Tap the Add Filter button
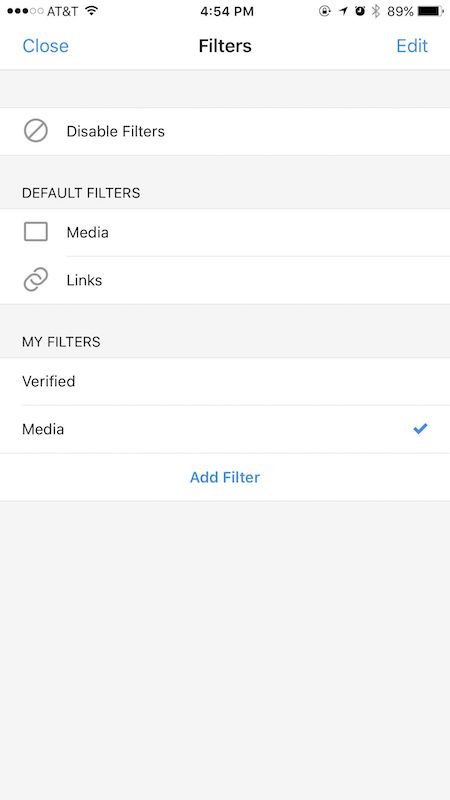Image resolution: width=450 pixels, height=800 pixels. point(225,477)
